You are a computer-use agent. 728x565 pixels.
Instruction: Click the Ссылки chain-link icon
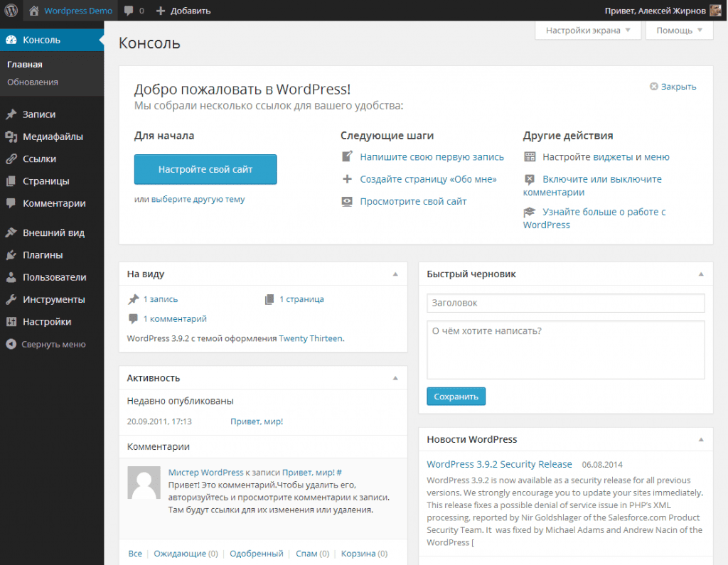(x=11, y=158)
